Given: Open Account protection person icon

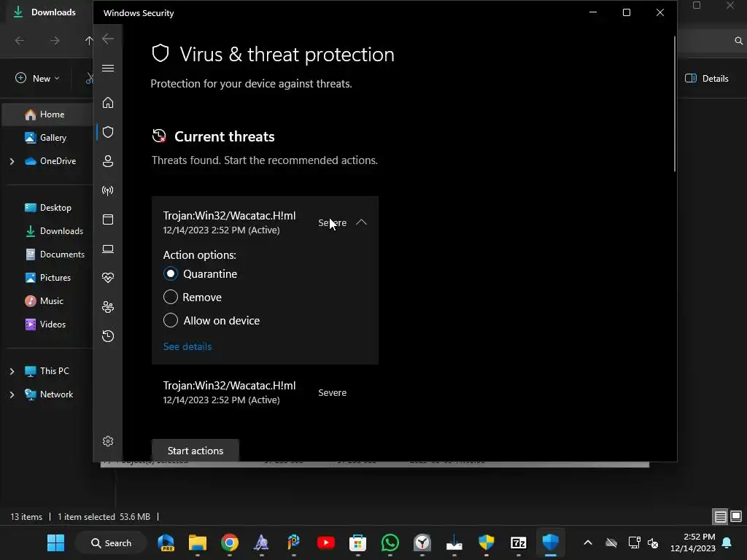Looking at the screenshot, I should point(108,161).
